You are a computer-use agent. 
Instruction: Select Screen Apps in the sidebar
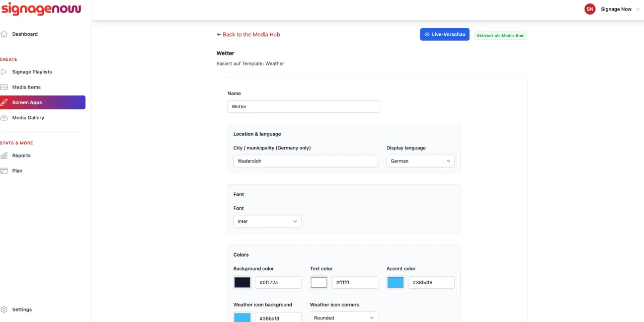43,103
